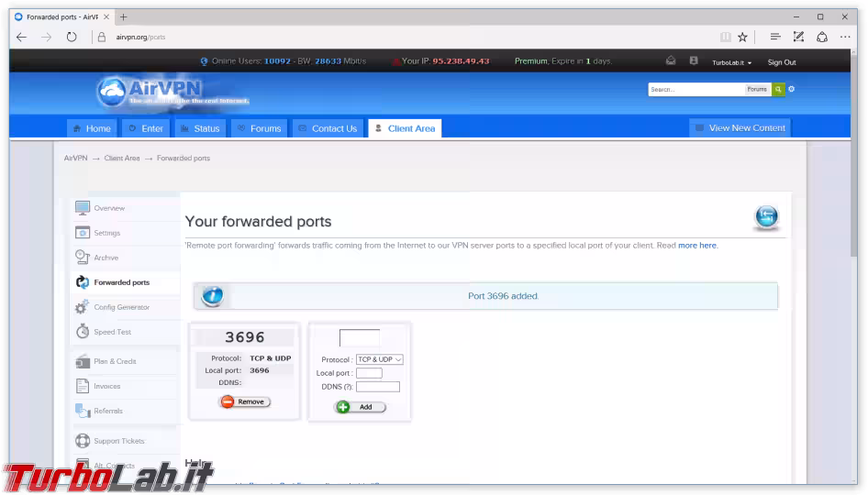Open a new browser tab with plus
Image resolution: width=868 pixels, height=495 pixels.
(x=124, y=17)
